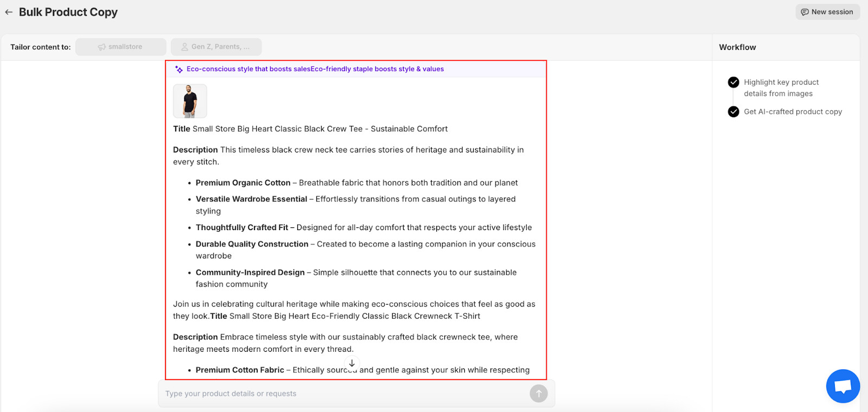This screenshot has height=412, width=868.
Task: Click the Thoughtfully Crafted Fit bullet
Action: [x=363, y=227]
